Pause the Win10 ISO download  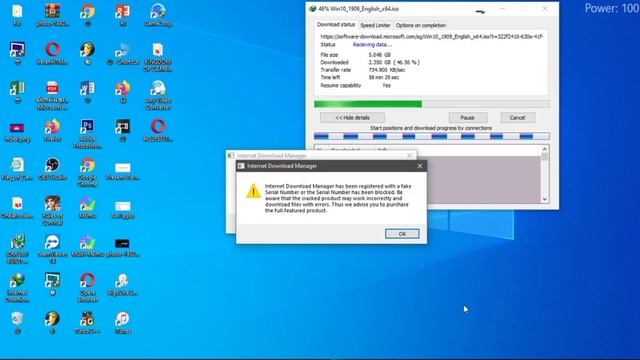coord(467,118)
